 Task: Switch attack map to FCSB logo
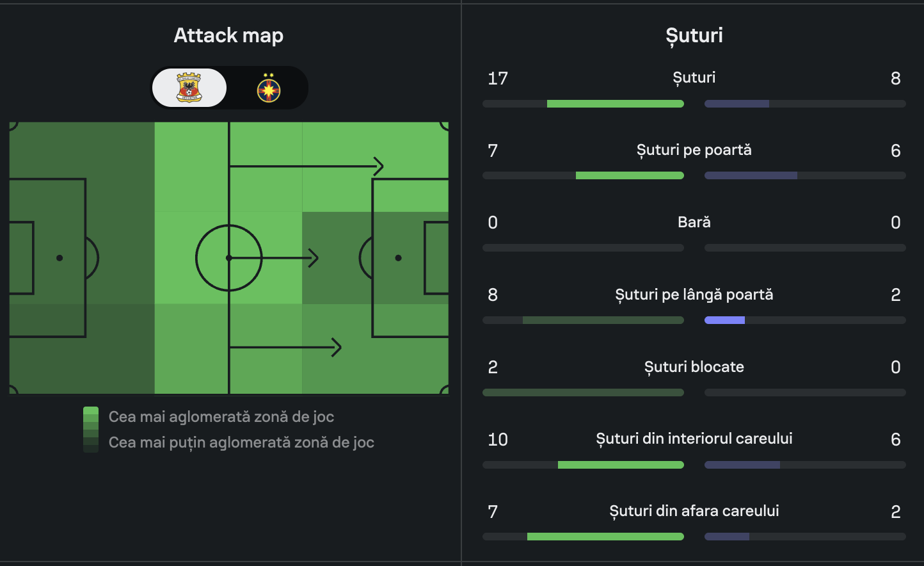[269, 88]
